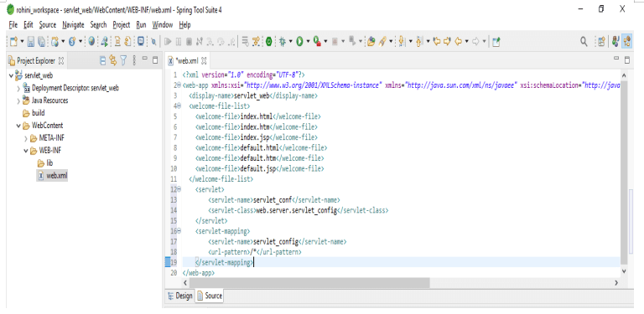The image size is (644, 314).
Task: Close the *web.xml editor tab
Action: click(x=204, y=61)
